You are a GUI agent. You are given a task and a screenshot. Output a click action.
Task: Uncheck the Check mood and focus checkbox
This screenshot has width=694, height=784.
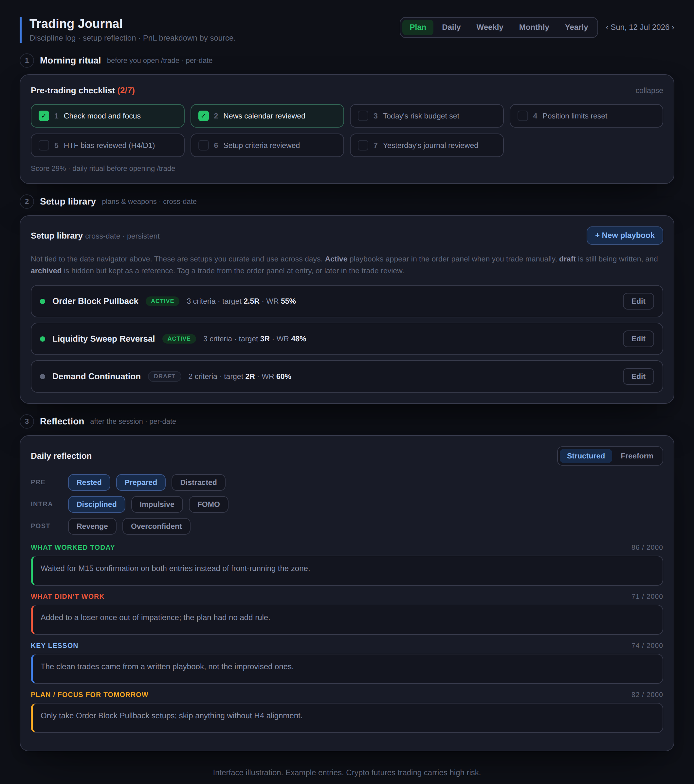click(x=44, y=116)
